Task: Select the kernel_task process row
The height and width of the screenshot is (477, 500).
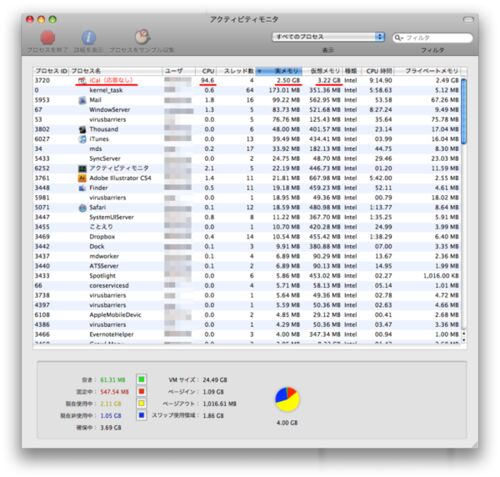Action: click(x=247, y=90)
